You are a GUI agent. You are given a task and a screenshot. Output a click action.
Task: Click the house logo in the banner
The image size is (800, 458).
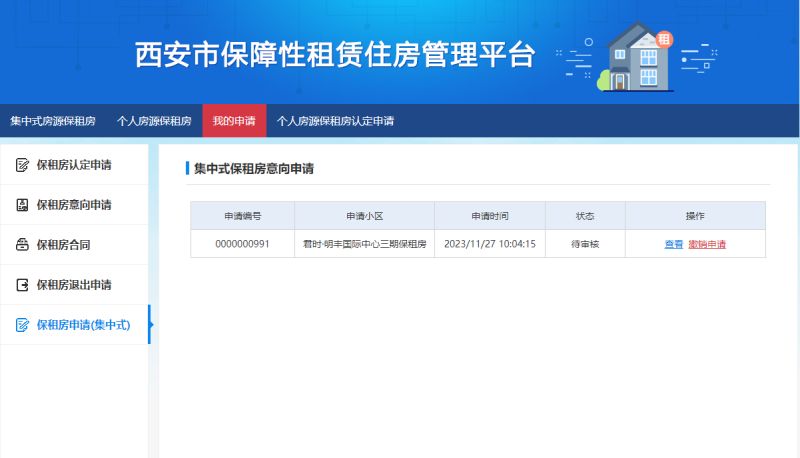point(637,57)
